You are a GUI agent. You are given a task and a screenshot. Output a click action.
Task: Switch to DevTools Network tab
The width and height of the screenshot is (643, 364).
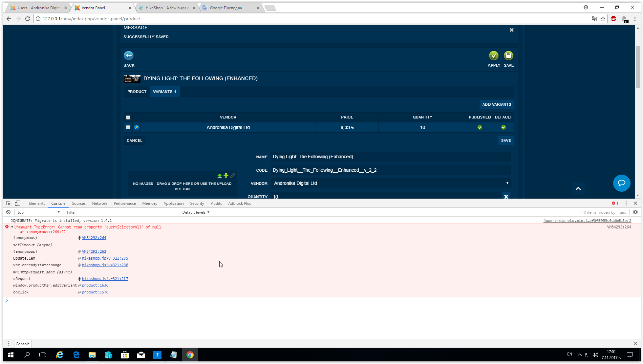coord(100,203)
